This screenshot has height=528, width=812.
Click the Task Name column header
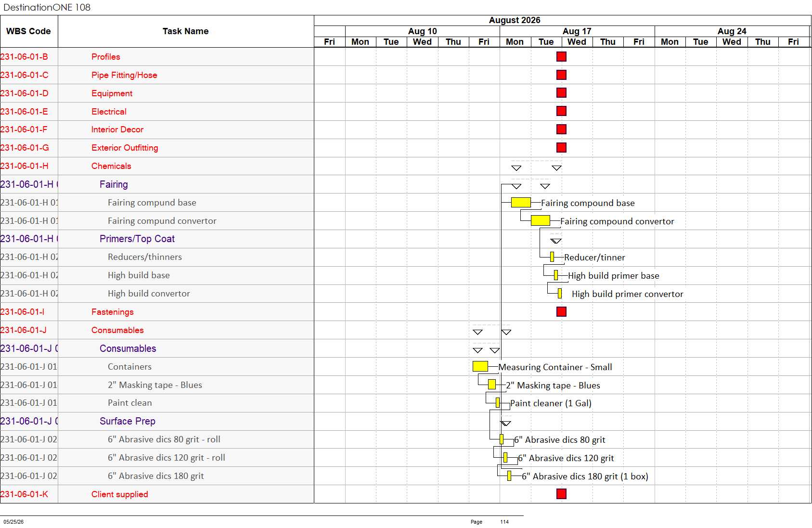pos(186,31)
